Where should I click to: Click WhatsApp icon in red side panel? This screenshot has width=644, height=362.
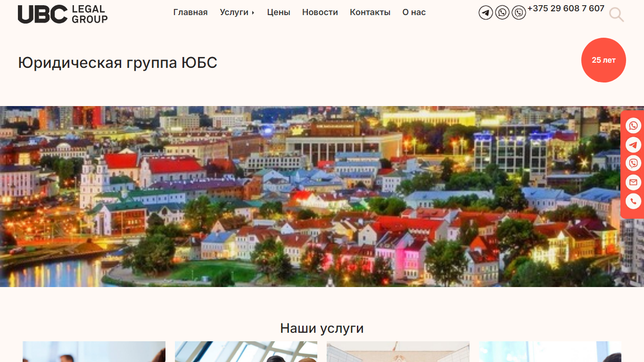633,126
